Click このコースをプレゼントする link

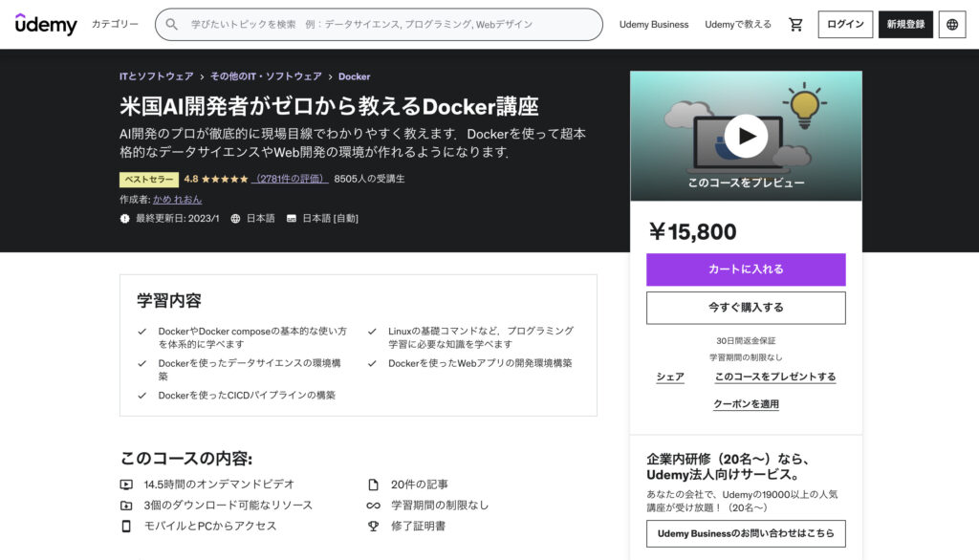tap(774, 377)
